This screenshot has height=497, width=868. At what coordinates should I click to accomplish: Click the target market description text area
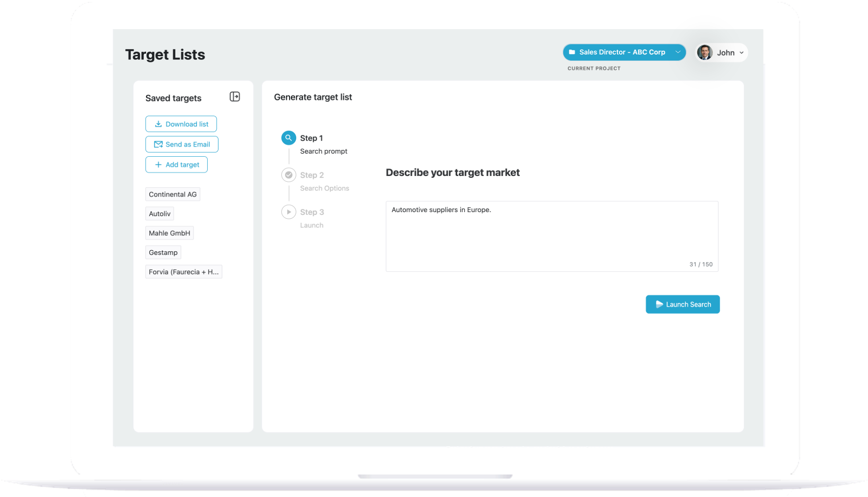552,236
